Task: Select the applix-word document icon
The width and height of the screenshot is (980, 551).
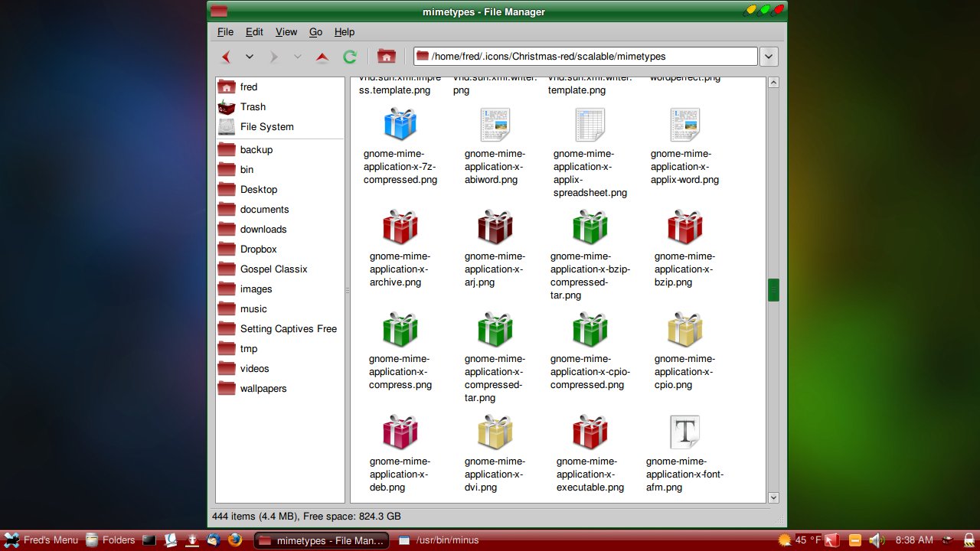Action: coord(684,124)
